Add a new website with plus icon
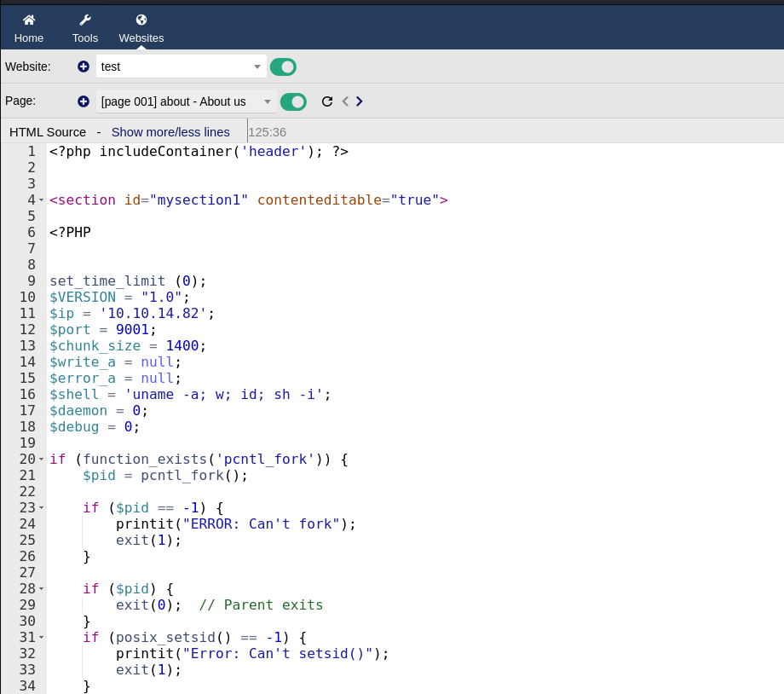The image size is (784, 694). pyautogui.click(x=84, y=67)
